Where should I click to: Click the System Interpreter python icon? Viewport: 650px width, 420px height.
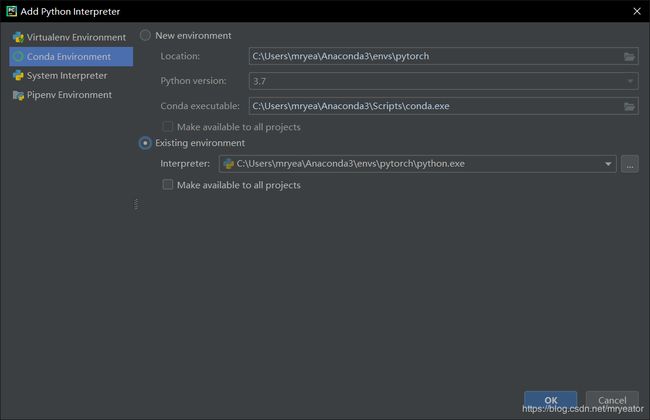tap(18, 75)
